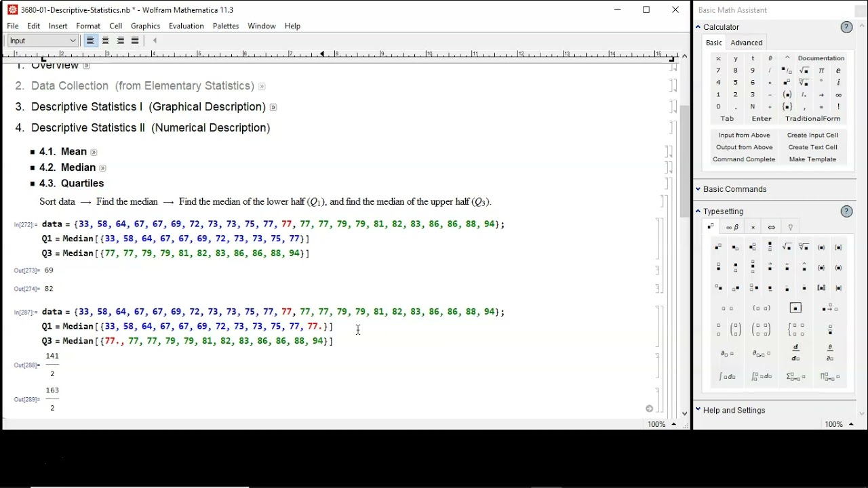Click Make Template button
868x488 pixels.
[812, 159]
